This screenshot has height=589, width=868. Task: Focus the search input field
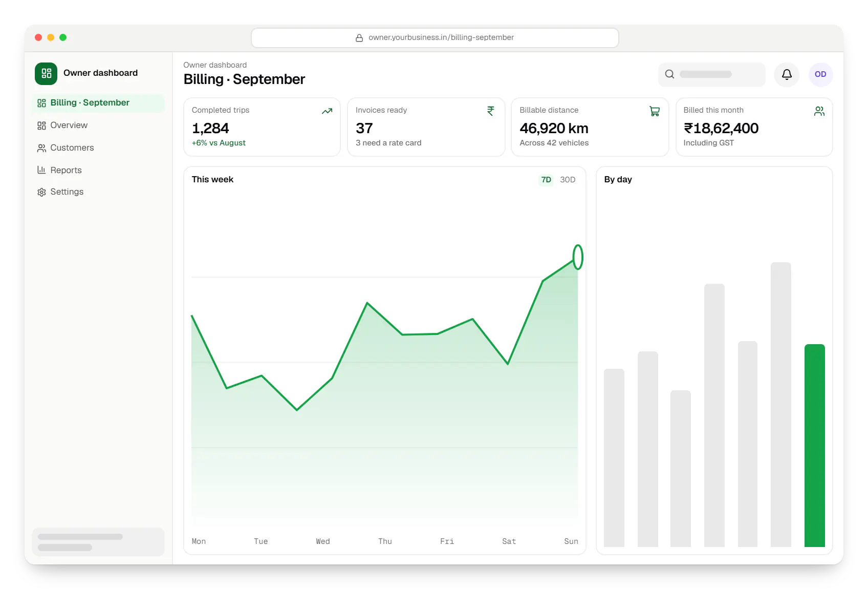(x=711, y=74)
